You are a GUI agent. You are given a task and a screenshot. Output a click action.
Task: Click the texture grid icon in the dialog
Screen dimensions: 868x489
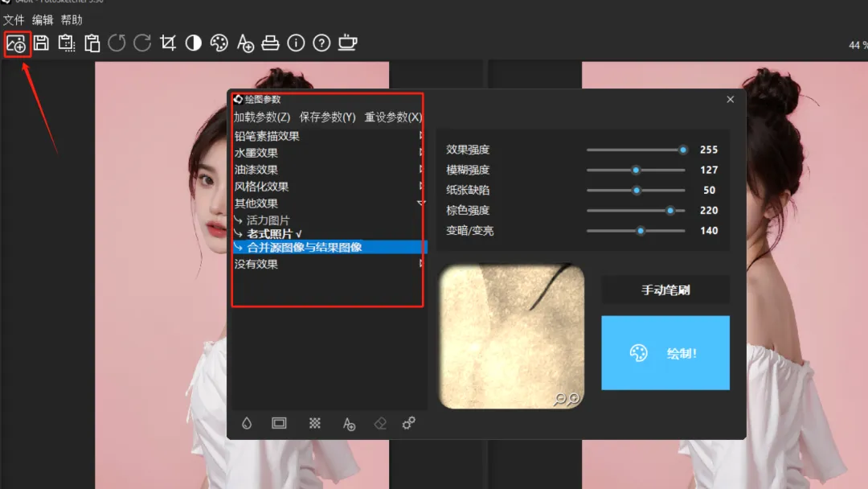(x=315, y=424)
